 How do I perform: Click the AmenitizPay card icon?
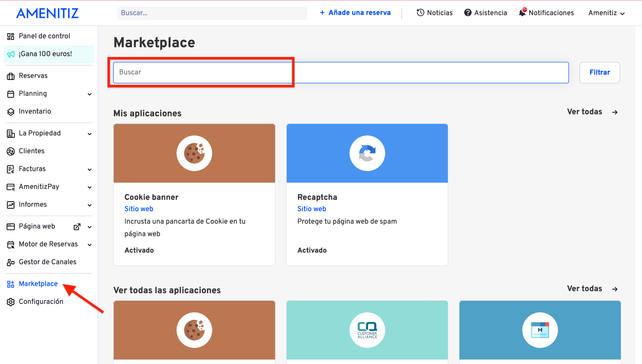click(x=10, y=187)
